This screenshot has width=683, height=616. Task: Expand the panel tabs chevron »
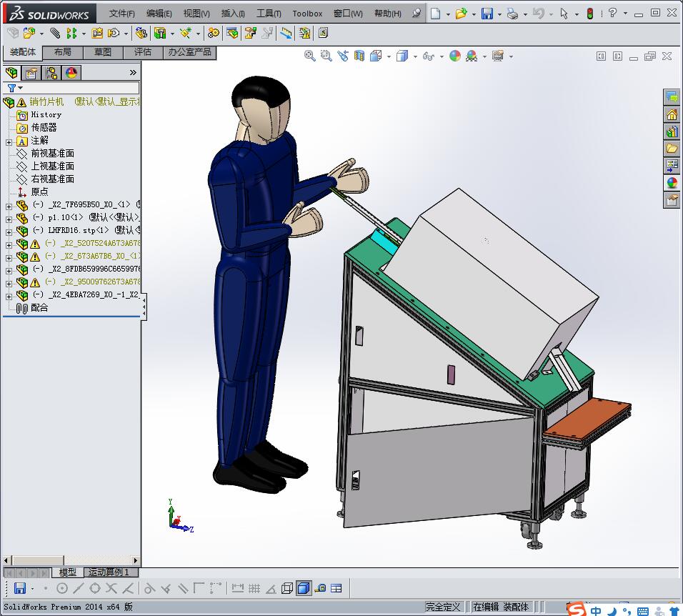tap(133, 72)
